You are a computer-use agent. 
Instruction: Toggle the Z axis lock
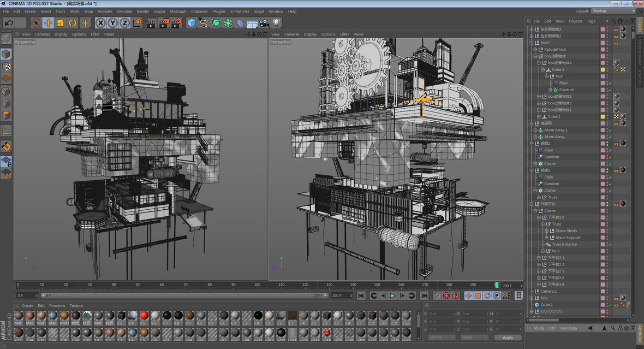[124, 23]
